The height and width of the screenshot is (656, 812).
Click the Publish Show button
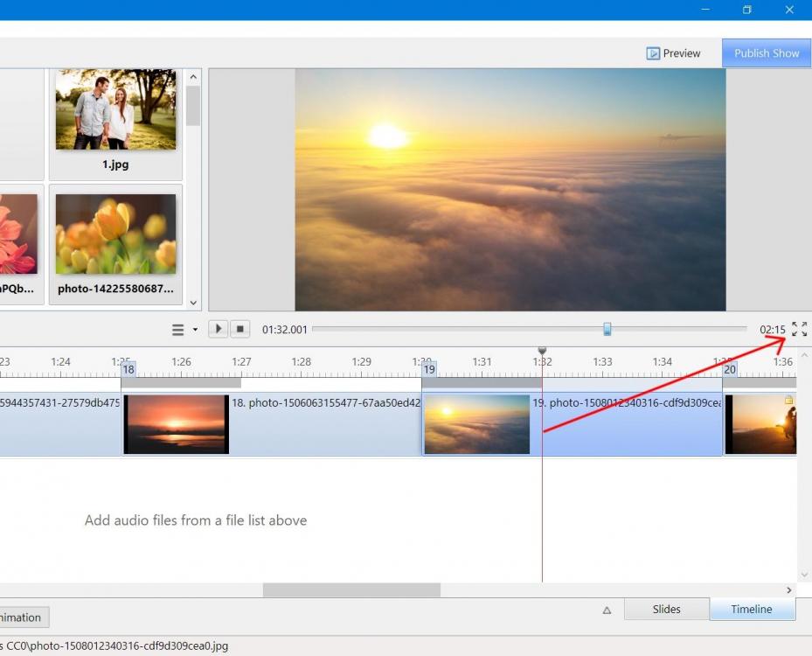point(766,53)
